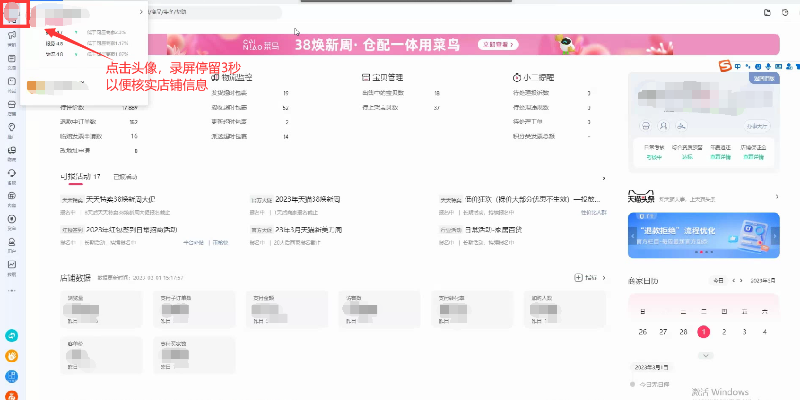800x400 pixels.
Task: Click the button on the pink 菜鸟 banner
Action: point(498,44)
